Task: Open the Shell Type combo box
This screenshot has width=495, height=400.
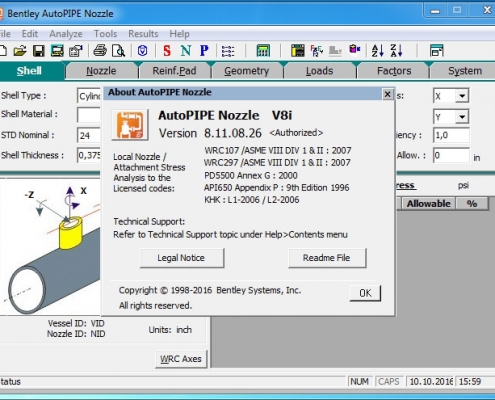Action: (89, 96)
